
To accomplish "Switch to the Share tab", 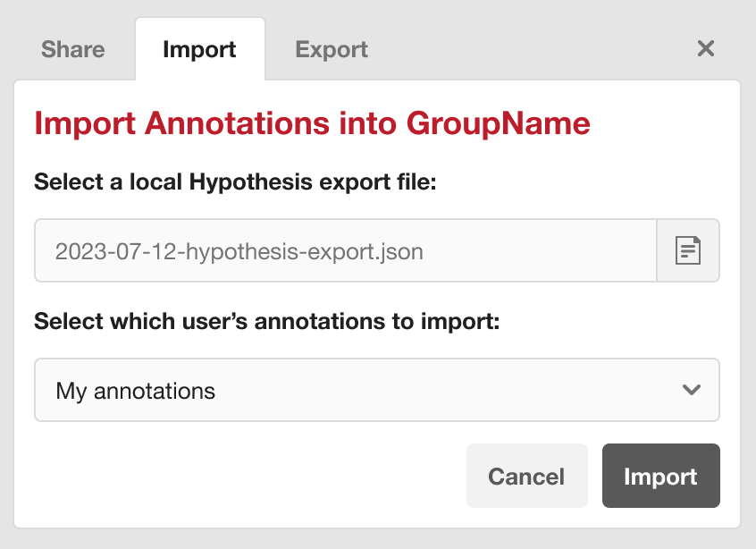I will (71, 49).
